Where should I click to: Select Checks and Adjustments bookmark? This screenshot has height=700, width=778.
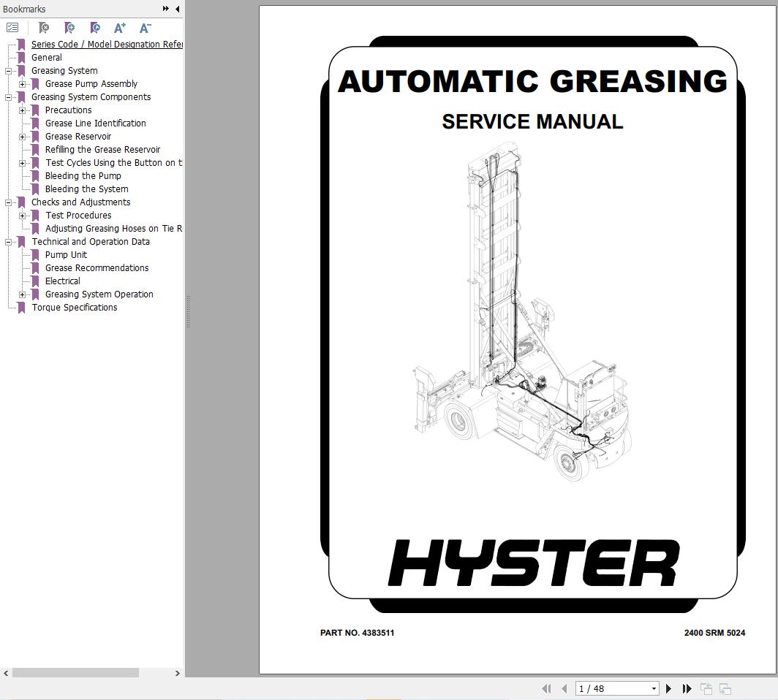click(81, 202)
